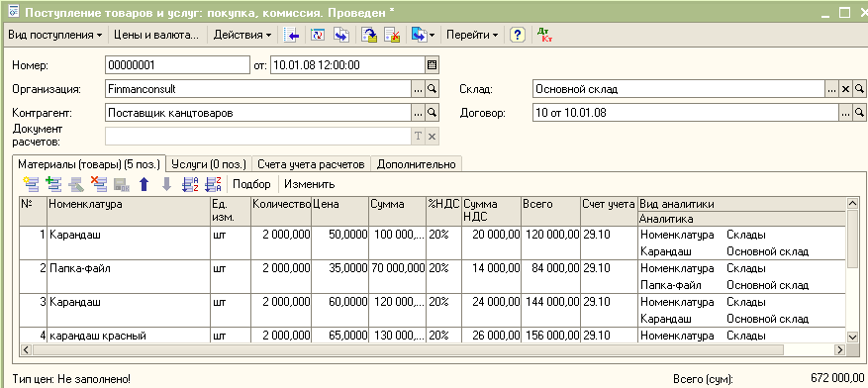This screenshot has height=388, width=868.
Task: Click the date field 10.01.08 12:00:00
Action: point(348,65)
